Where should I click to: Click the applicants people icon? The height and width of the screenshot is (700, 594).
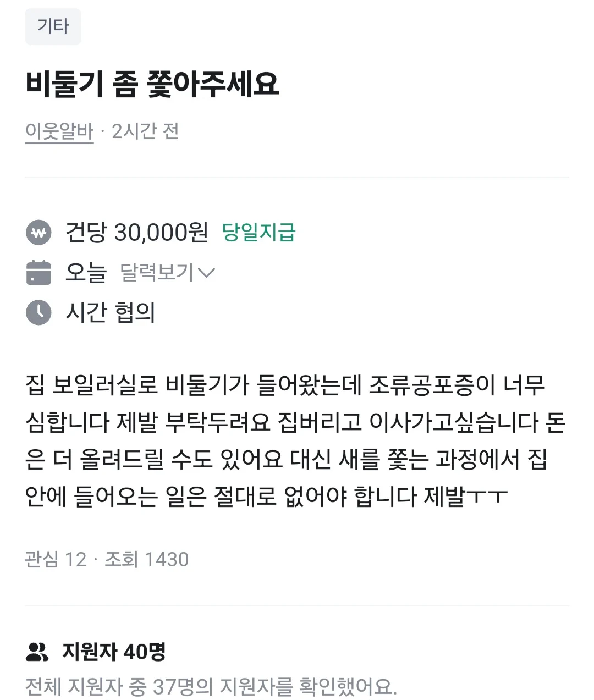tap(37, 652)
